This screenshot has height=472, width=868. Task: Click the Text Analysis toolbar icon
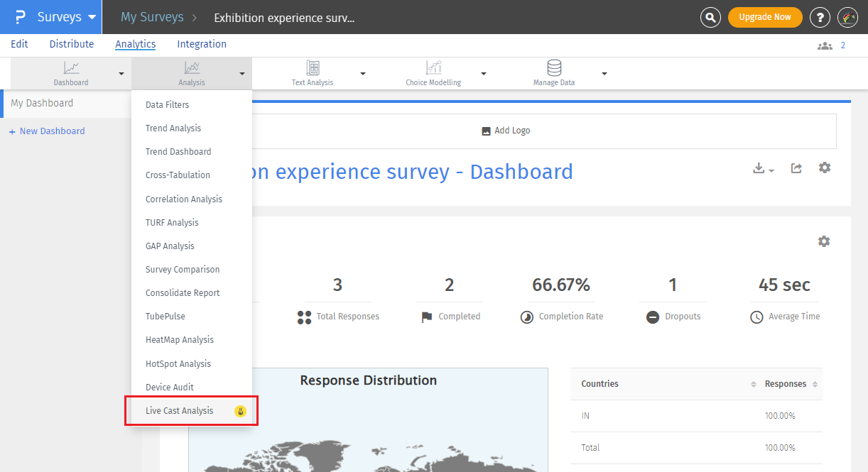313,68
